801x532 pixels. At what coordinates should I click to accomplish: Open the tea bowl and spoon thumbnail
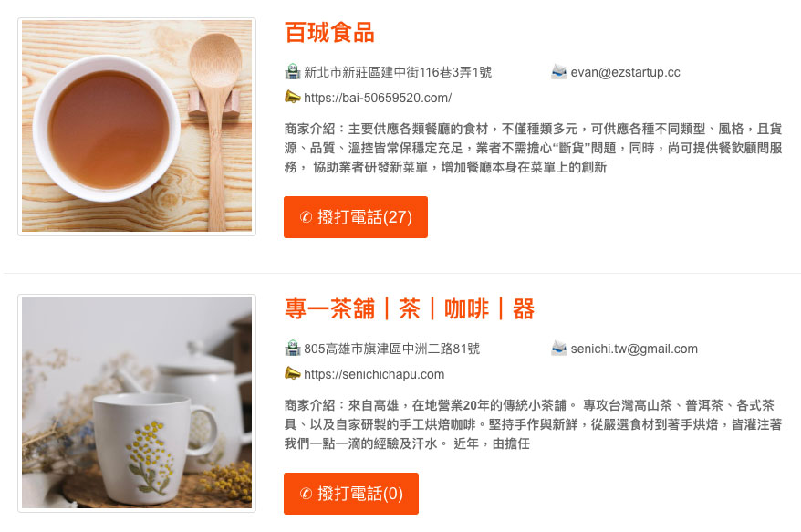point(137,127)
